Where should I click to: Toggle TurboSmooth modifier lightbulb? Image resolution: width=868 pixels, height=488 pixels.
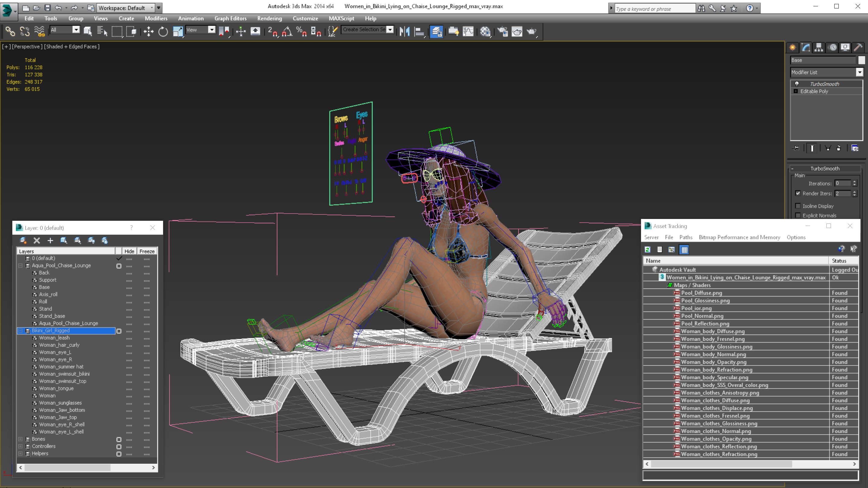click(x=797, y=84)
